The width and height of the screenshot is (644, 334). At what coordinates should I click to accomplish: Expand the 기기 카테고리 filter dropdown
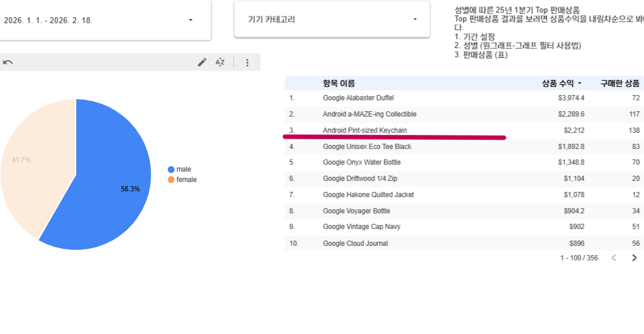(x=332, y=19)
